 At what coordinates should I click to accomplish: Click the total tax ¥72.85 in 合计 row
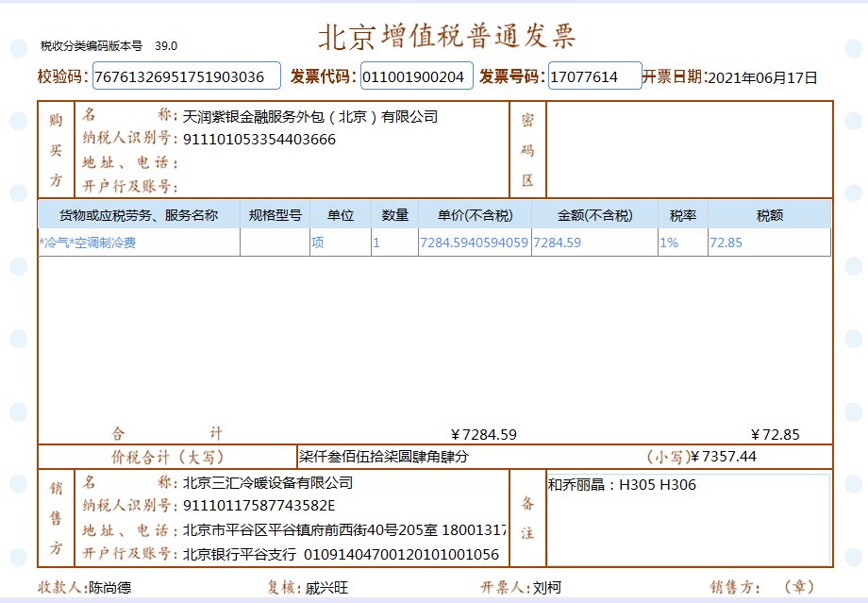(775, 435)
